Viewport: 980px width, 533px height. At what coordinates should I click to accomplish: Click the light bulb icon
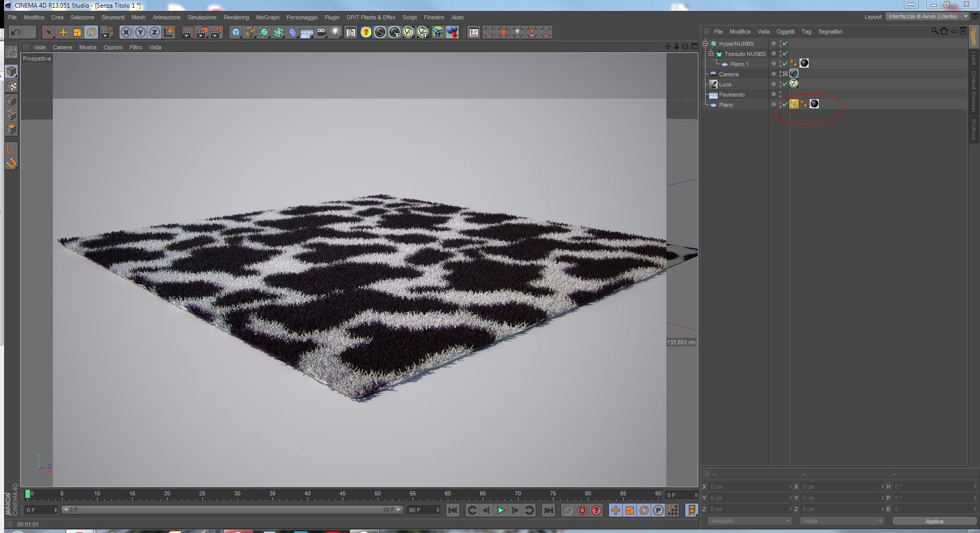coord(335,33)
